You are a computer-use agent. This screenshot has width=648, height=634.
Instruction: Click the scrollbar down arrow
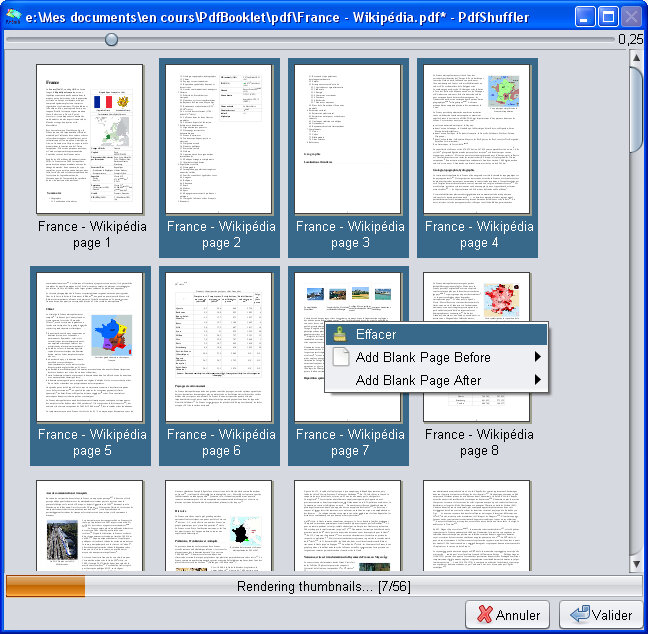point(636,564)
